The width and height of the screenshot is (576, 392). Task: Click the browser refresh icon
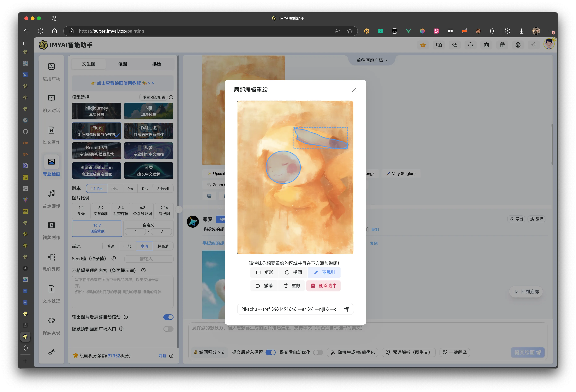(x=40, y=31)
